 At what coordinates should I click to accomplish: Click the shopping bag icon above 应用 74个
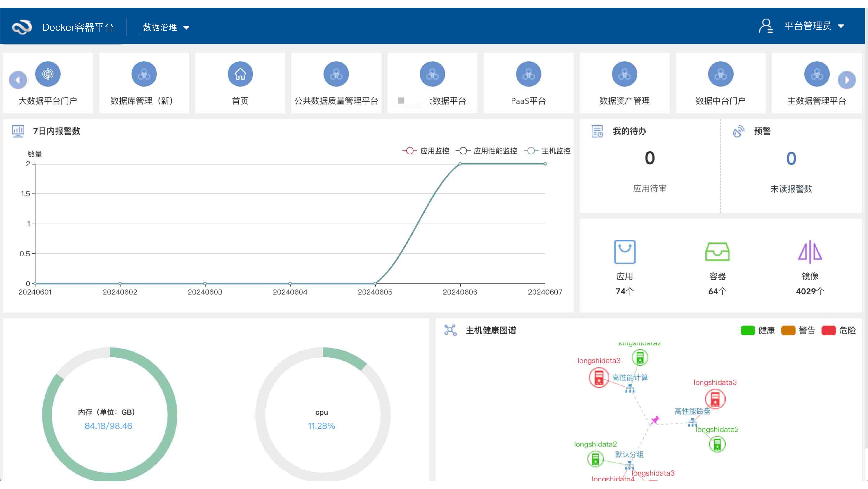point(625,251)
